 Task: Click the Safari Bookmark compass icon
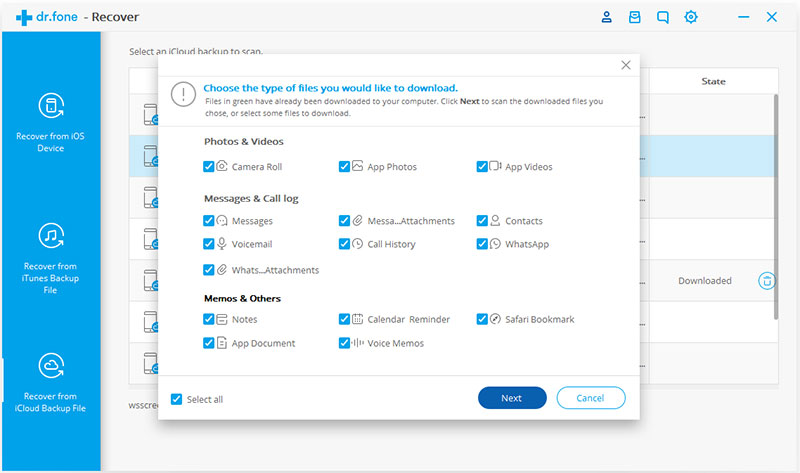click(x=495, y=319)
